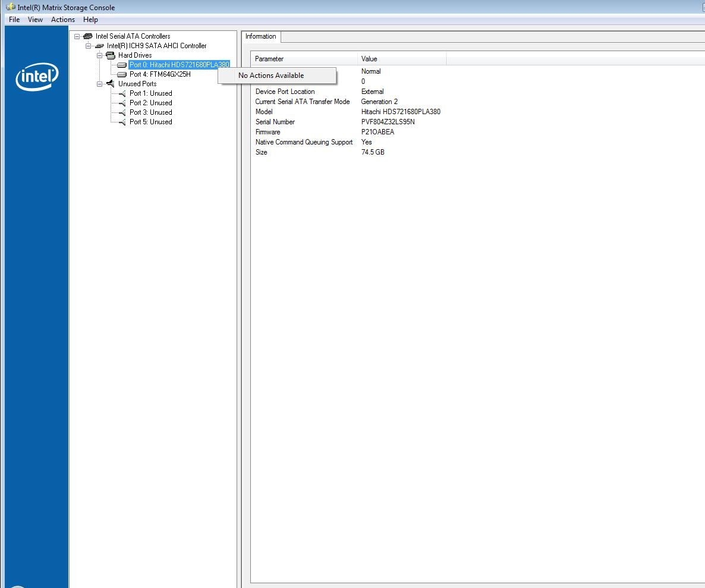The width and height of the screenshot is (705, 588).
Task: Open the Help menu
Action: 90,20
